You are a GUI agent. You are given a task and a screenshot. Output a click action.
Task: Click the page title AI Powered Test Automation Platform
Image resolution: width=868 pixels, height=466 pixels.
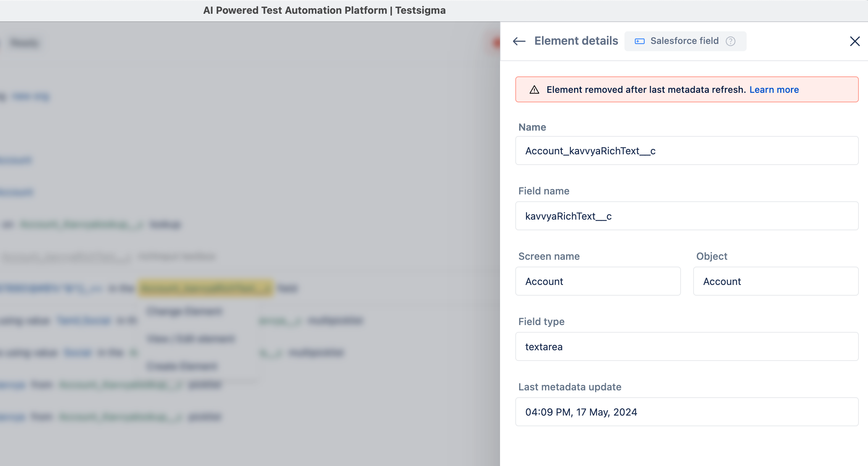tap(324, 10)
